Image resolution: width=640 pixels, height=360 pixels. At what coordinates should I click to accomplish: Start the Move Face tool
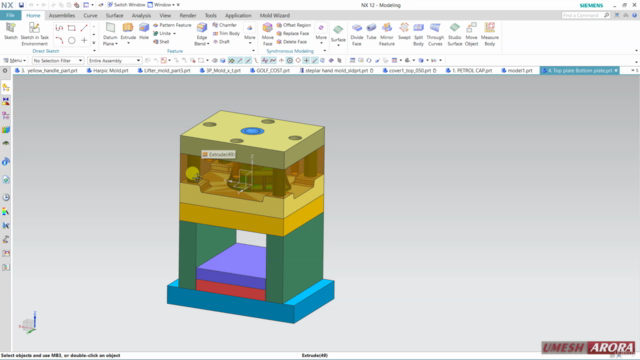point(267,34)
